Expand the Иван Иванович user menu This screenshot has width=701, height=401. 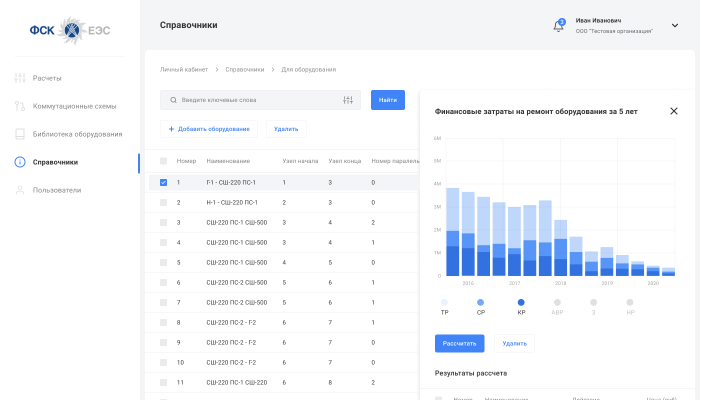click(x=675, y=25)
